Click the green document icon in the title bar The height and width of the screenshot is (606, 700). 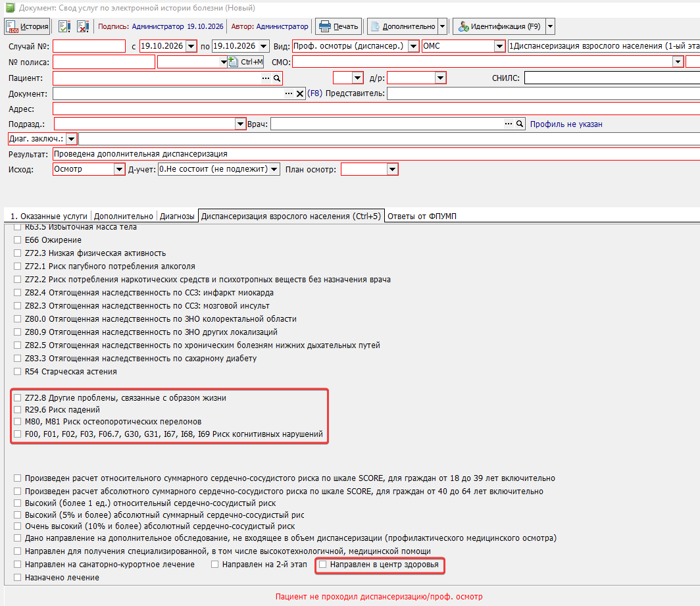[10, 8]
